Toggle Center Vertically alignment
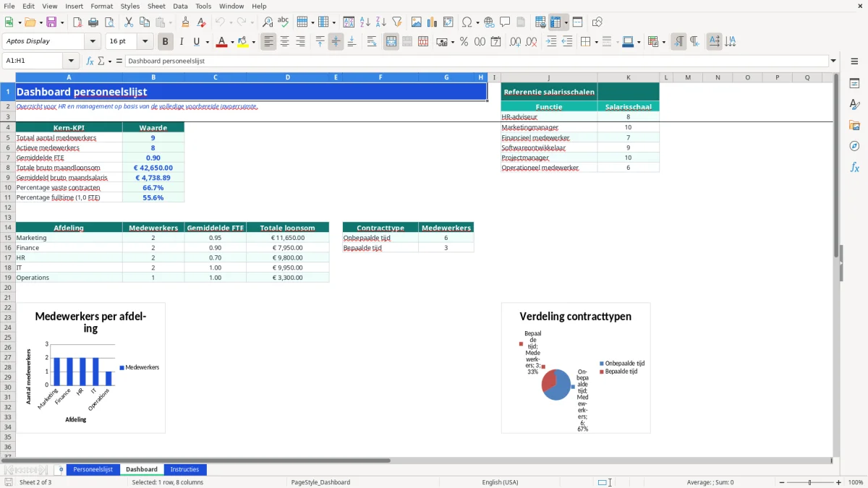 336,42
